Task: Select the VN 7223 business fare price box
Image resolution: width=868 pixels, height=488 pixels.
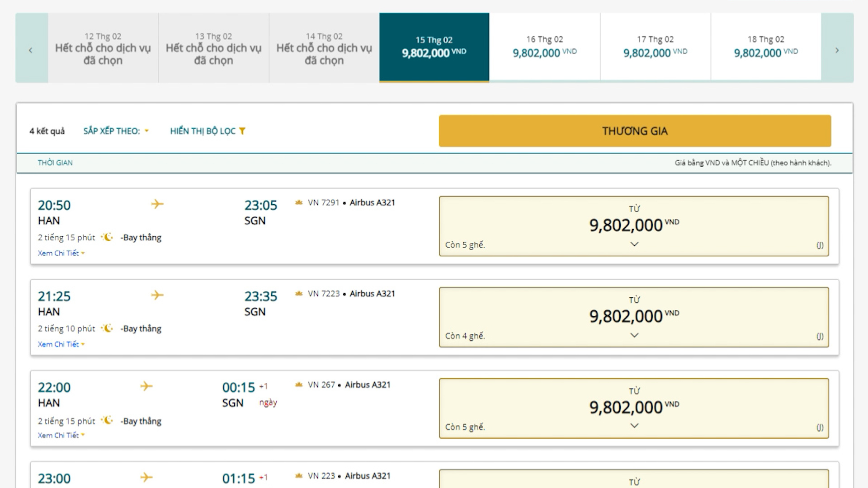Action: point(634,317)
